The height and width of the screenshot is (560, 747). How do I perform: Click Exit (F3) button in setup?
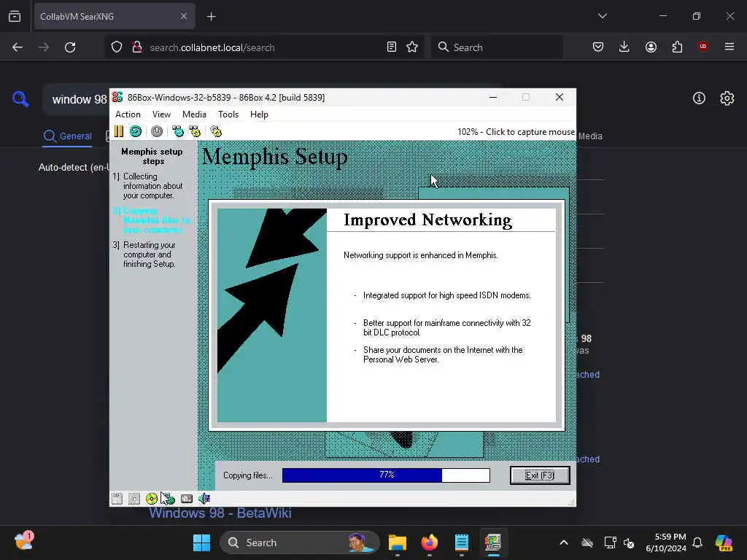coord(540,475)
